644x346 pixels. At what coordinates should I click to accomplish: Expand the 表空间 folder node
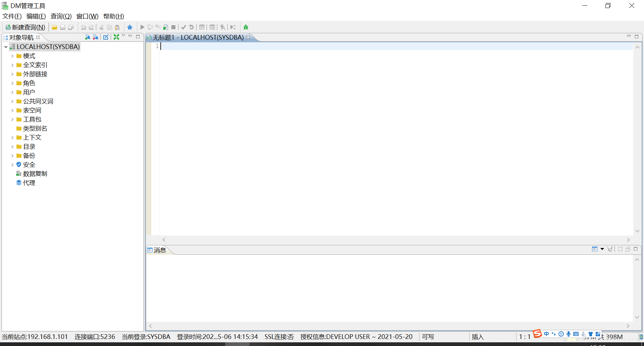(x=12, y=110)
